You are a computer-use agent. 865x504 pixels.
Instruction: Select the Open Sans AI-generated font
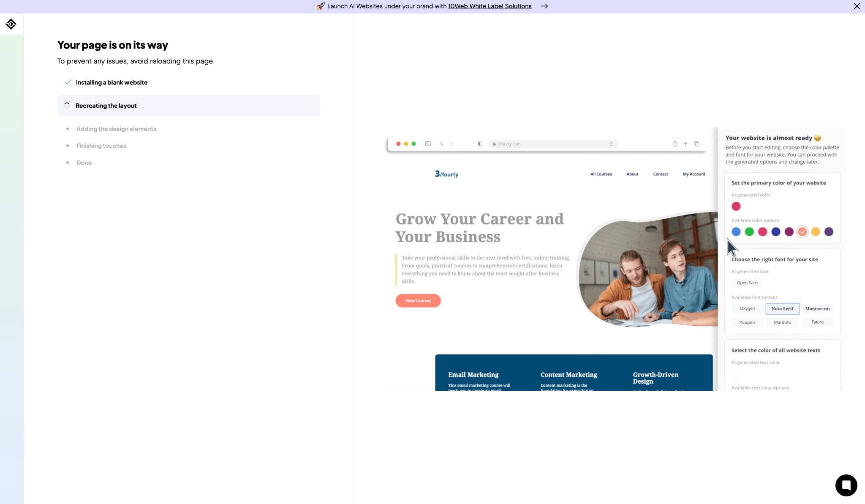click(747, 283)
